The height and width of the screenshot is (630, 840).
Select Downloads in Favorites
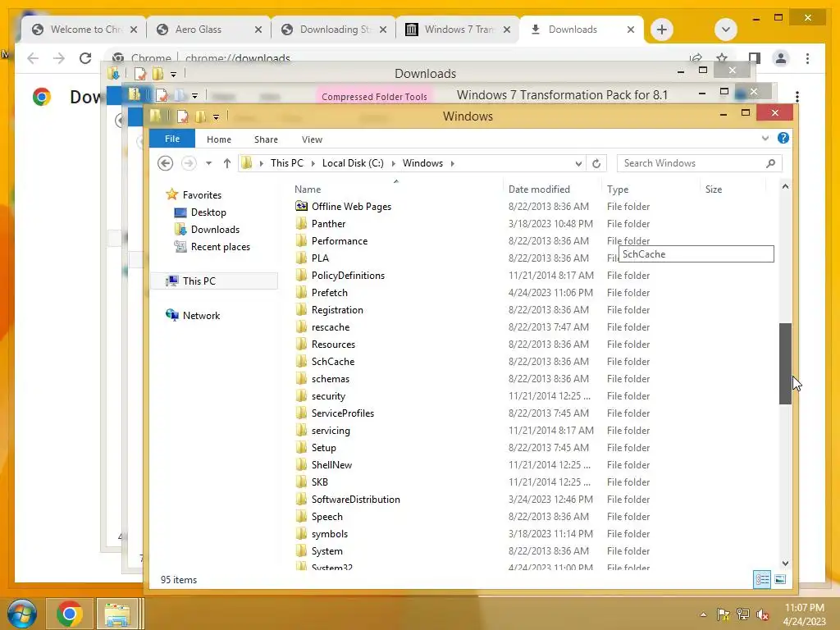215,230
